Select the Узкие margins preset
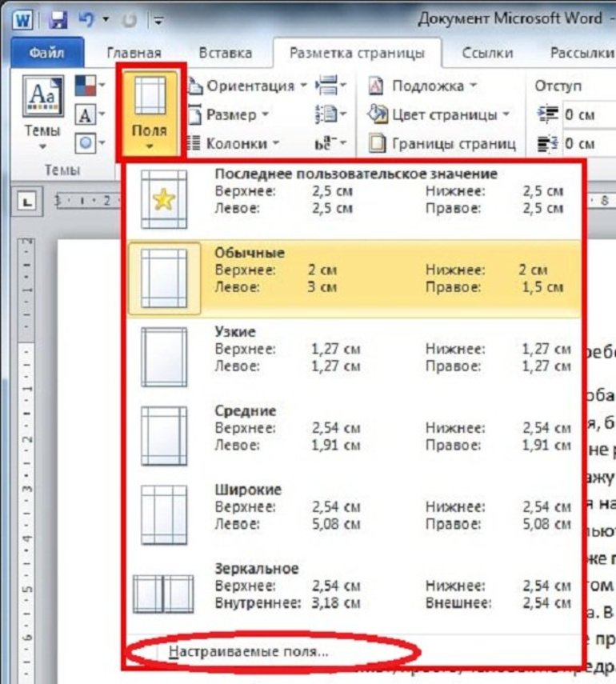Viewport: 616px width, 684px height. coord(352,349)
